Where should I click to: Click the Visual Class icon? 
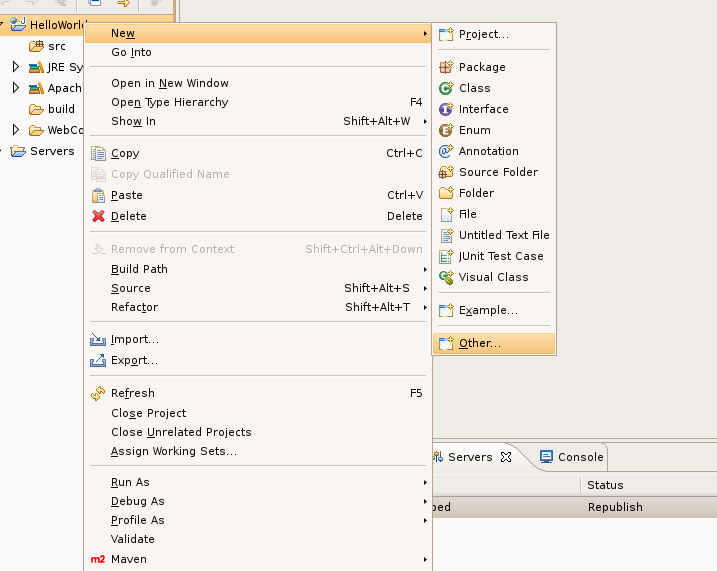tap(446, 277)
